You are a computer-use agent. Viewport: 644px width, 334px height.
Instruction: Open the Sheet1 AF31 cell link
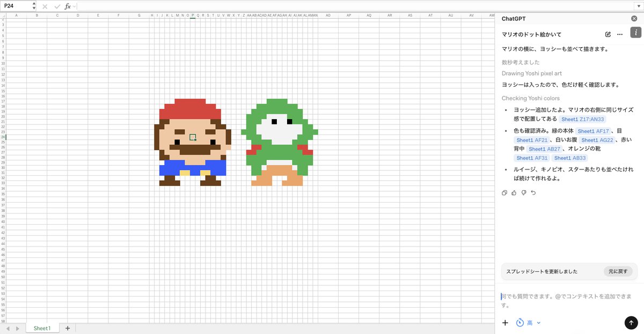pos(532,158)
